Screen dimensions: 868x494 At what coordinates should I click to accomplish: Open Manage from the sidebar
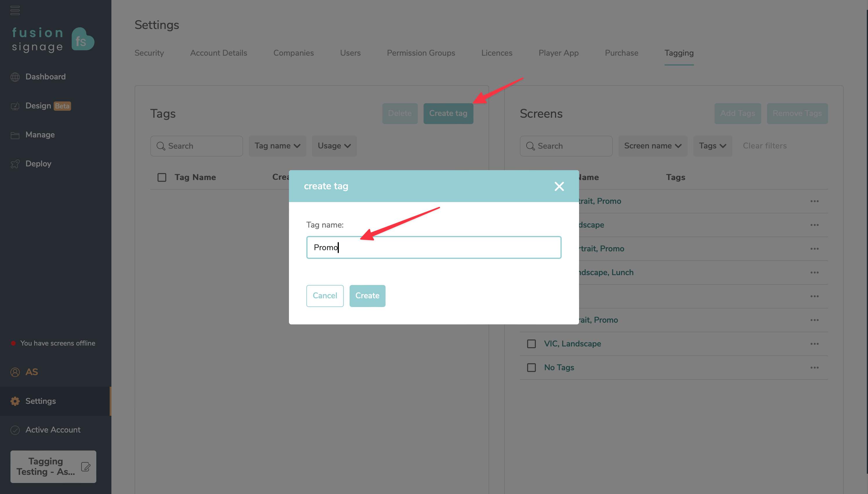[40, 135]
